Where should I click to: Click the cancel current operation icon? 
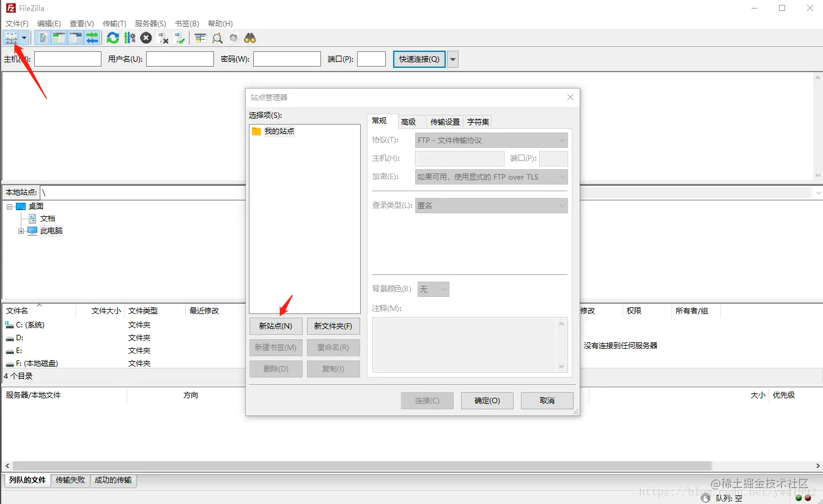coord(146,38)
